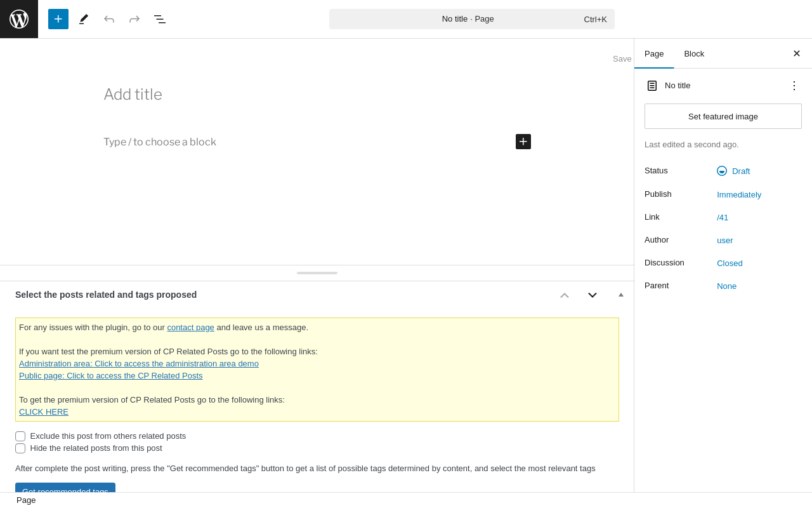Toggle the block inserter plus button

coord(58,19)
